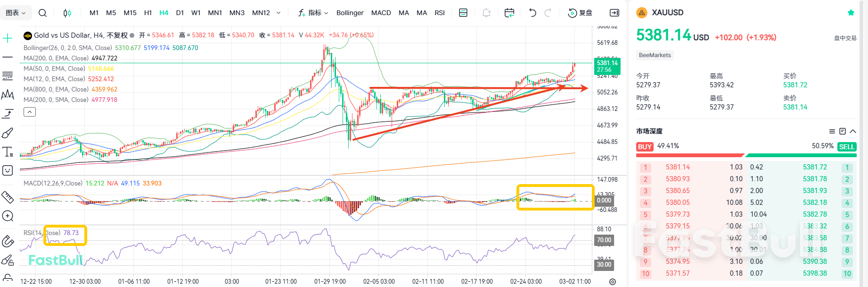Open the 图表 chart dropdown

(16, 13)
